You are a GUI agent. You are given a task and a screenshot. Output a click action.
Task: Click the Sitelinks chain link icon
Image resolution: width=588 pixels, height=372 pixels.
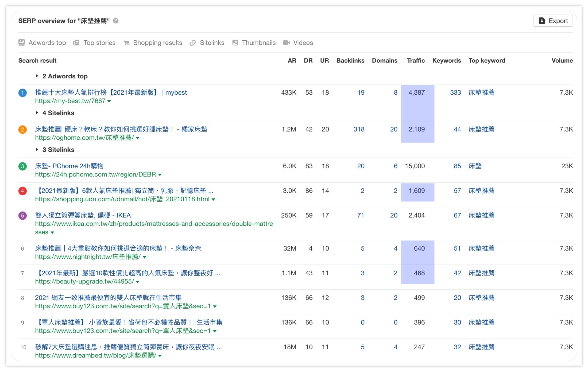coord(193,43)
